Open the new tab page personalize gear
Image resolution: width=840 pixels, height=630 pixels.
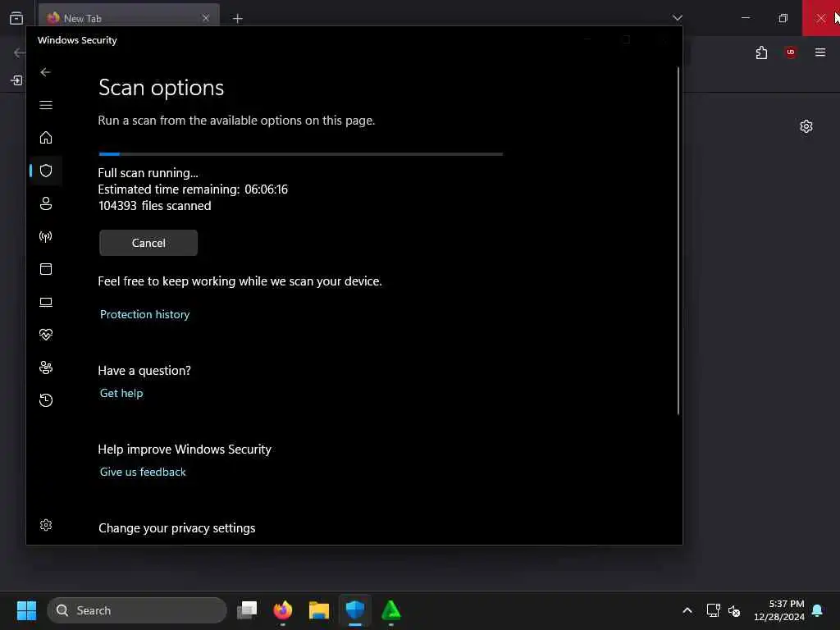pos(806,126)
